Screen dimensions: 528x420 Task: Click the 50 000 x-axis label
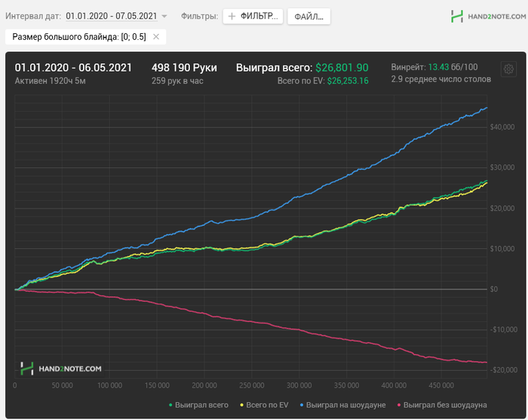pyautogui.click(x=62, y=385)
